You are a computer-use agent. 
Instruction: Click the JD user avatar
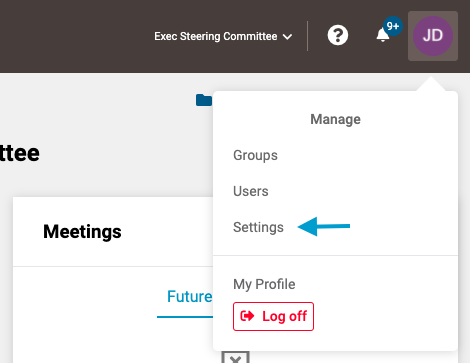tap(433, 36)
